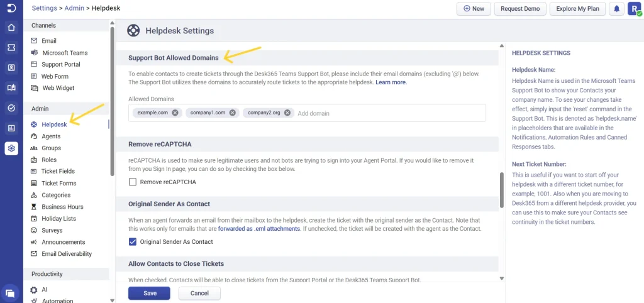Open Ticket Fields settings
The width and height of the screenshot is (644, 303).
point(58,171)
